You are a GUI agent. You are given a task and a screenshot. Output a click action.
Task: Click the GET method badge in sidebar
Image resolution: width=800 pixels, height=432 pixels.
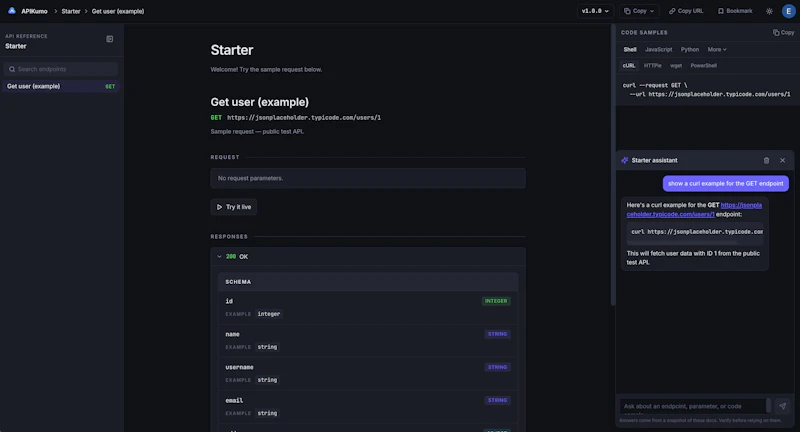coord(110,86)
